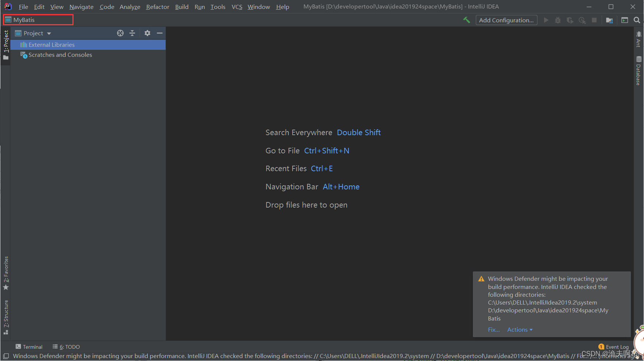Open the Refactor menu

[x=158, y=7]
